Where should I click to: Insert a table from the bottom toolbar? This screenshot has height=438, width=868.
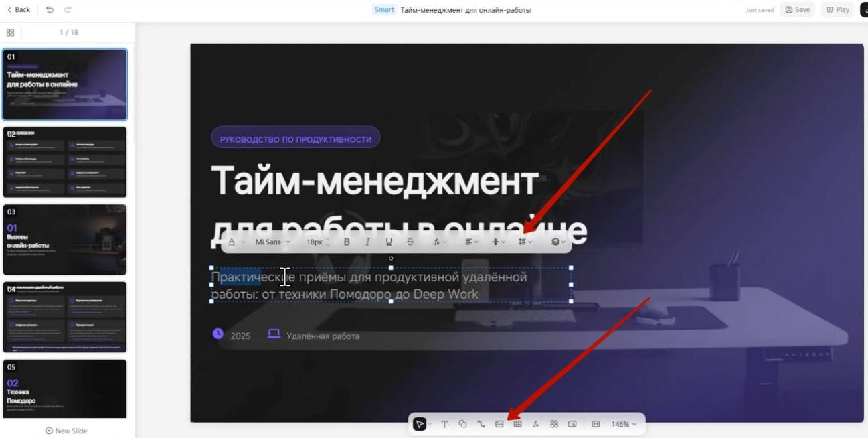[517, 424]
